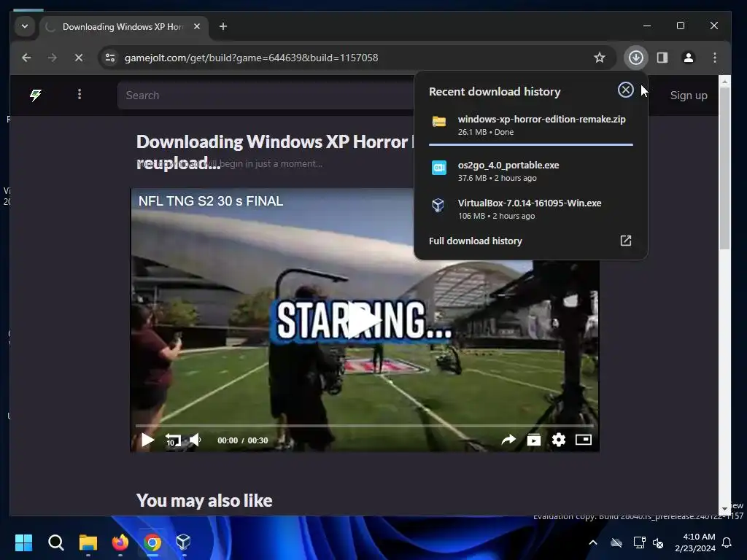Viewport: 747px width, 560px height.
Task: Click the page vertical scrollbar thumb
Action: coord(724,168)
